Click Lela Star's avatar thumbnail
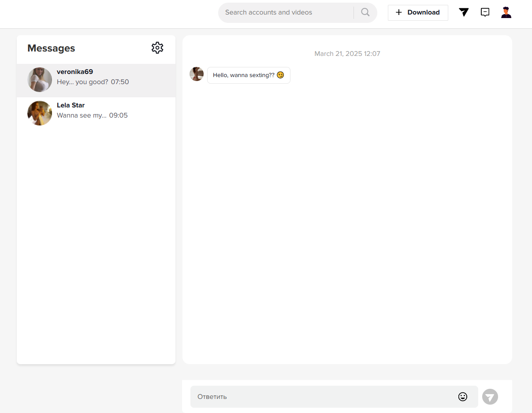 click(40, 113)
